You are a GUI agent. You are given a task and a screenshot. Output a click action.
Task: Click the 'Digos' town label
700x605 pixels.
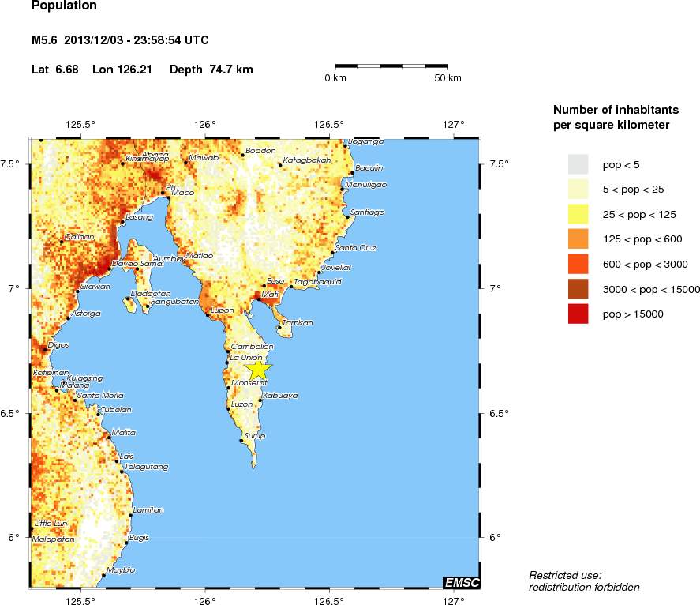point(58,345)
